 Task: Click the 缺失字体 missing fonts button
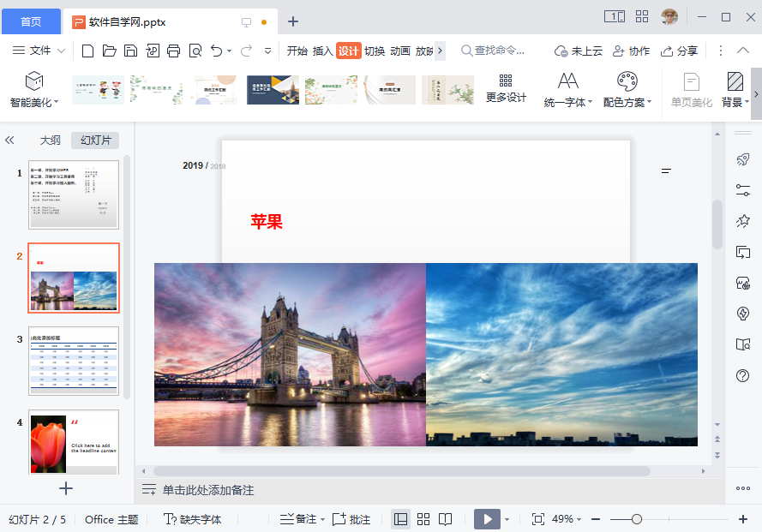[x=193, y=519]
